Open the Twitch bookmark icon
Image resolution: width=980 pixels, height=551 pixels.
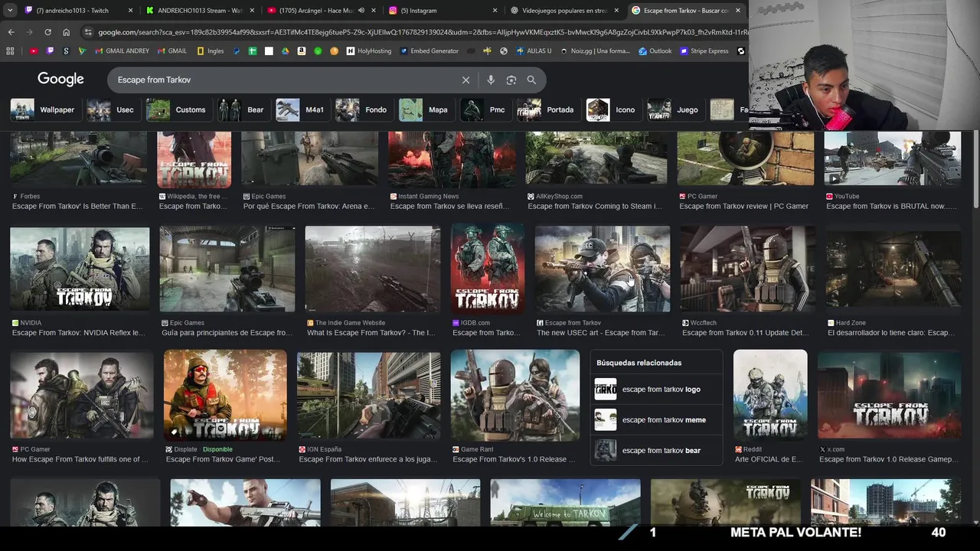tap(50, 51)
